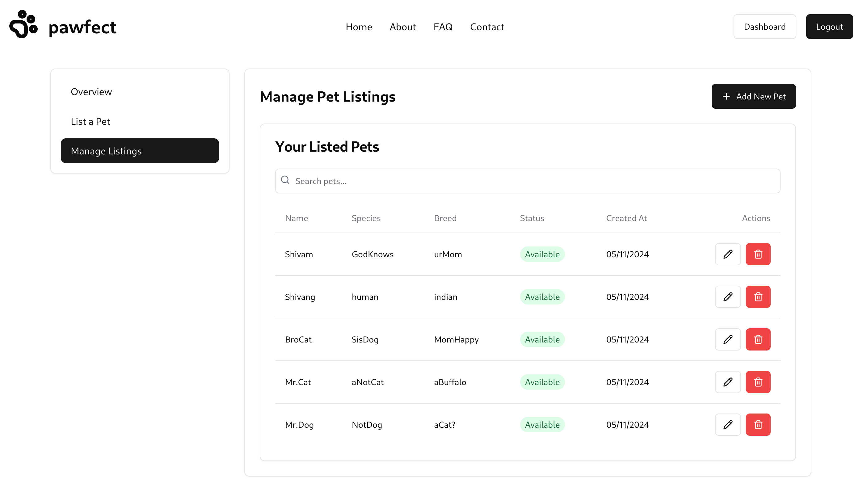Viewport: 863px width, 504px height.
Task: Delete the BroCat pet listing
Action: tap(758, 339)
